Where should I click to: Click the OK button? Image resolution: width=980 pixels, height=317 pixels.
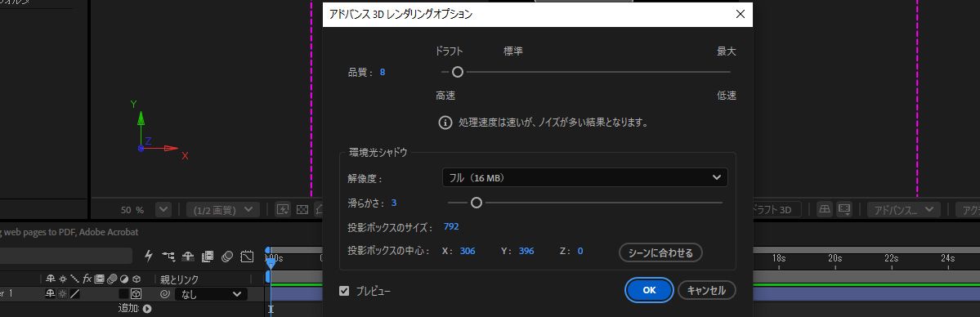coord(649,290)
